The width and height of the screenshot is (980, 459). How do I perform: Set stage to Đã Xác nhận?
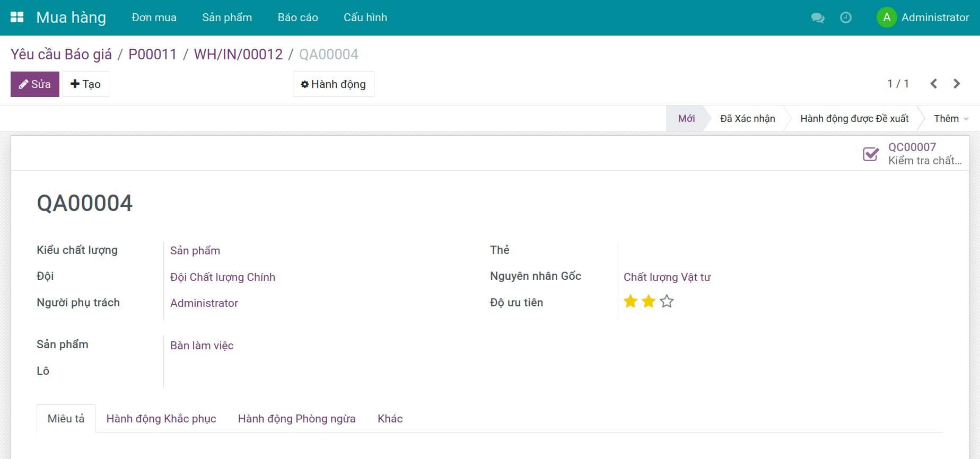pos(747,119)
